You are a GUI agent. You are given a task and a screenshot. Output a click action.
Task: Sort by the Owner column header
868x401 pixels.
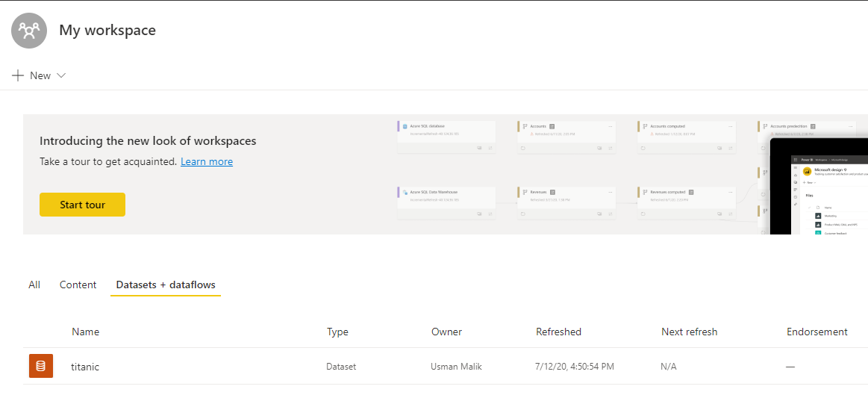pyautogui.click(x=446, y=332)
